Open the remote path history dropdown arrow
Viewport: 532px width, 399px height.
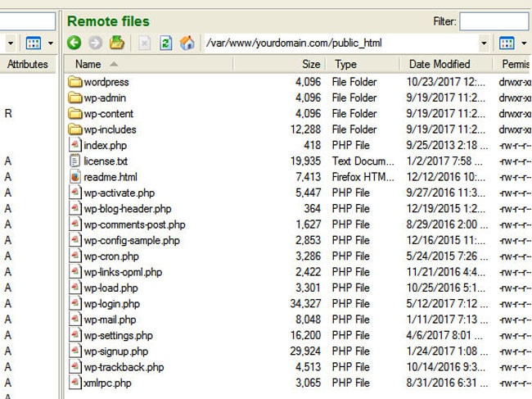point(484,43)
